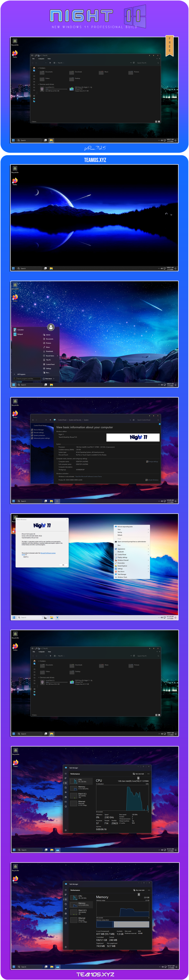Open Microsoft Software License Terms link in About Windows

(48, 553)
